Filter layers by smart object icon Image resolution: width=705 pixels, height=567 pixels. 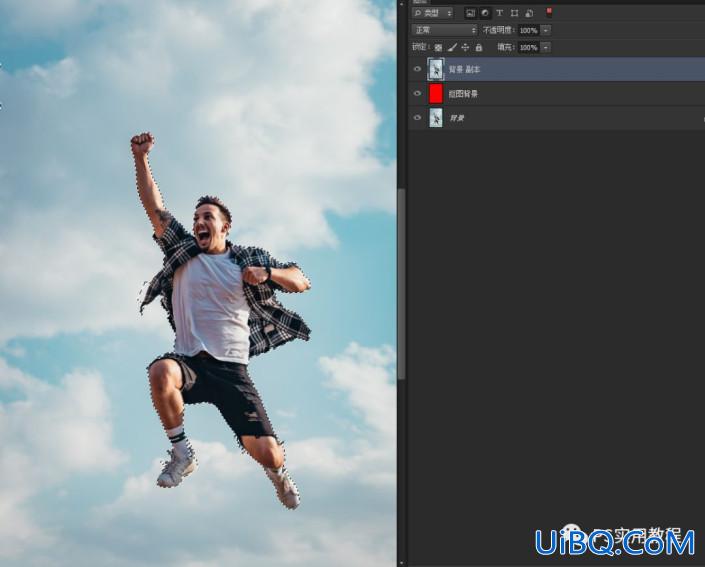tap(530, 13)
